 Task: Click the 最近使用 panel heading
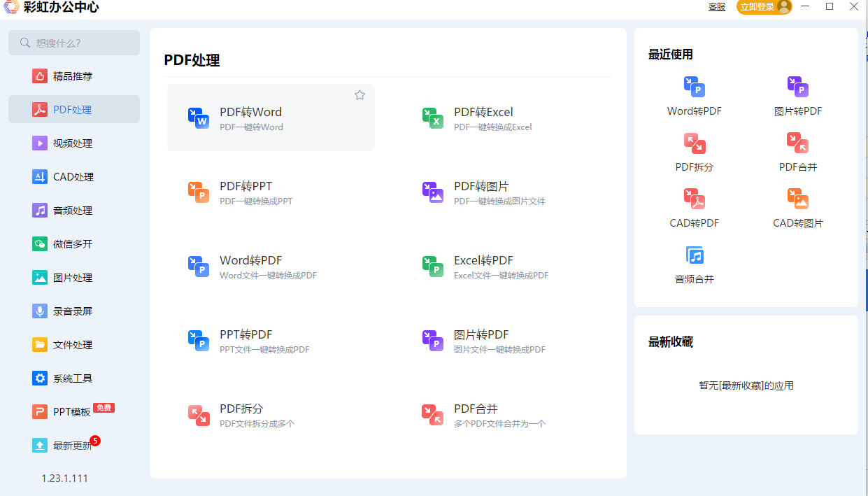coord(671,55)
